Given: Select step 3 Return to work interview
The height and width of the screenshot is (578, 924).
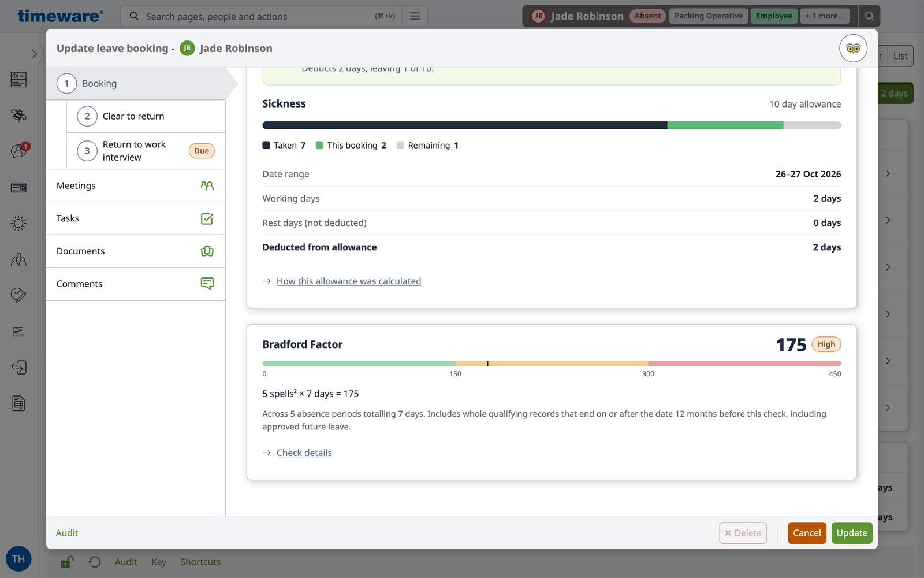Looking at the screenshot, I should (x=146, y=151).
